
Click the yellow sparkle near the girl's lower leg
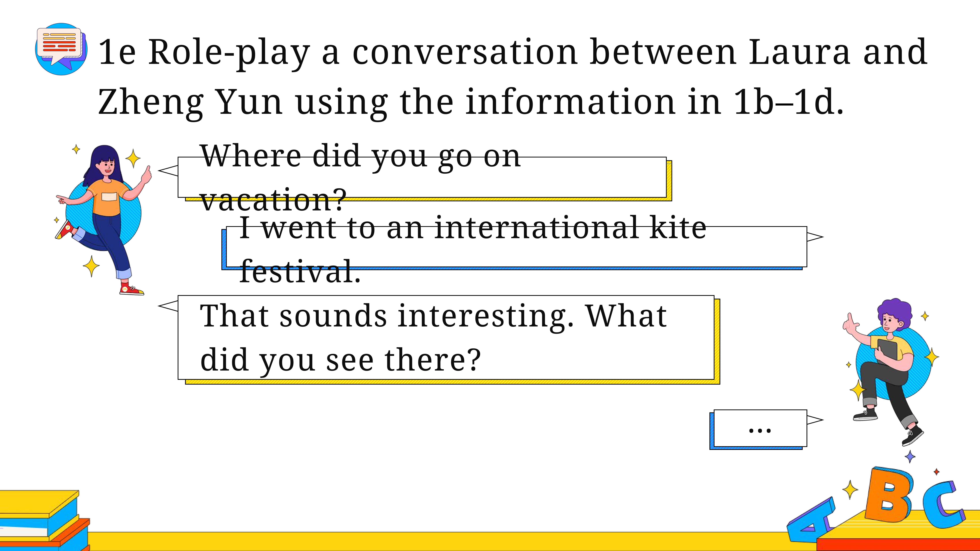pyautogui.click(x=91, y=266)
